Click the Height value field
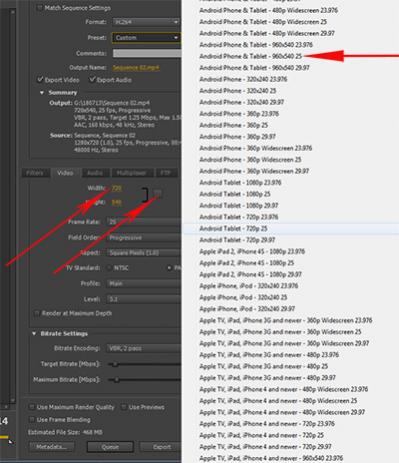The height and width of the screenshot is (463, 399). point(117,202)
